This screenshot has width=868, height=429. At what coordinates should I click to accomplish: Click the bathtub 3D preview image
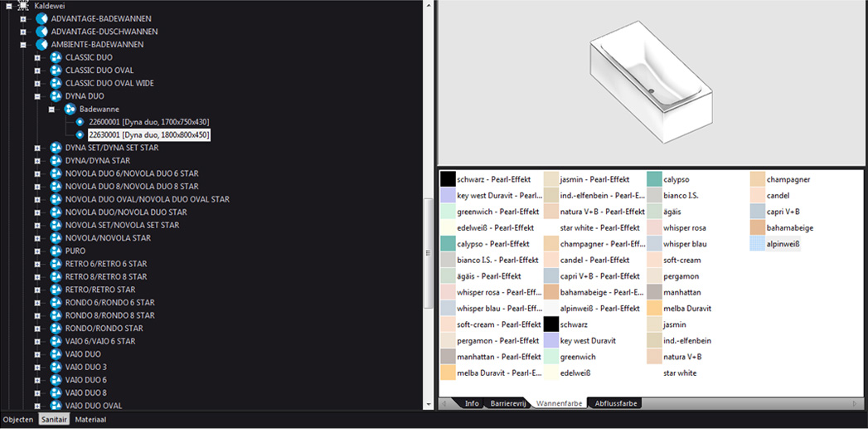tap(652, 82)
